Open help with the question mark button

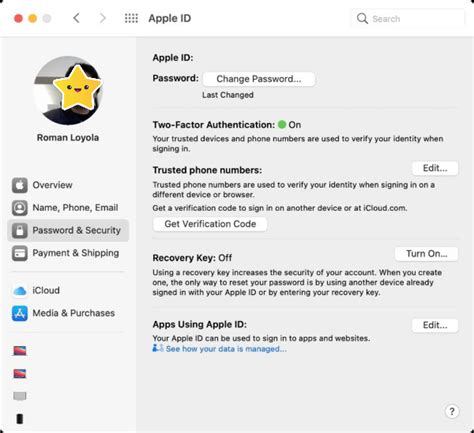(x=452, y=412)
